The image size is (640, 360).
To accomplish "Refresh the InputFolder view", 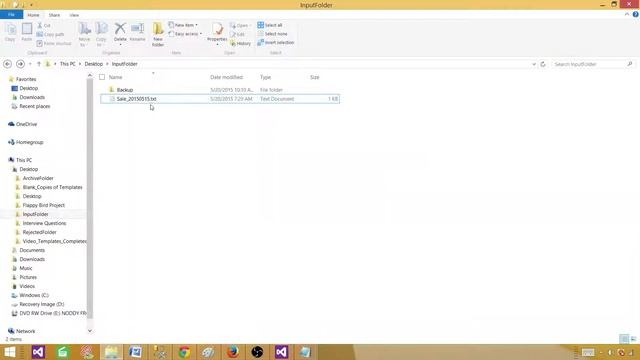I will click(x=543, y=64).
